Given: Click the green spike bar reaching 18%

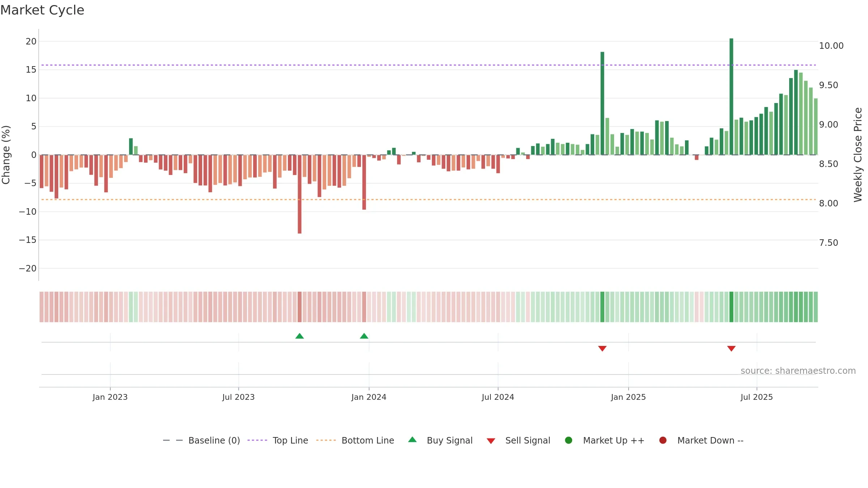Looking at the screenshot, I should point(602,103).
